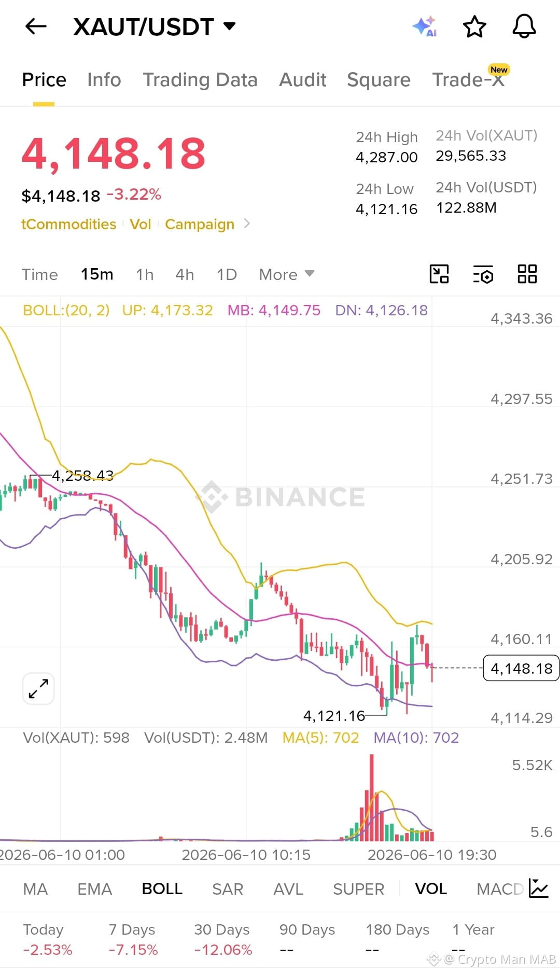Tap the Vol(USDT): 2.48M label
This screenshot has height=972, width=560.
pyautogui.click(x=206, y=738)
